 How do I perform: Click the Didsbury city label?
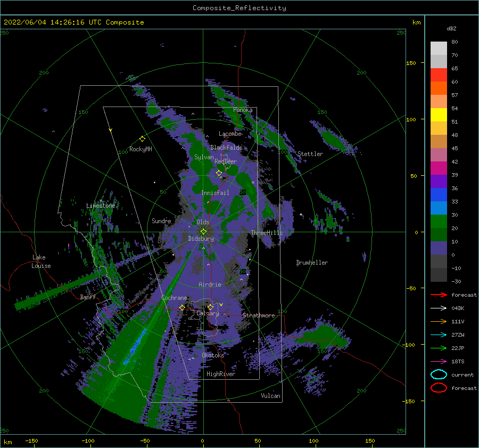click(201, 239)
